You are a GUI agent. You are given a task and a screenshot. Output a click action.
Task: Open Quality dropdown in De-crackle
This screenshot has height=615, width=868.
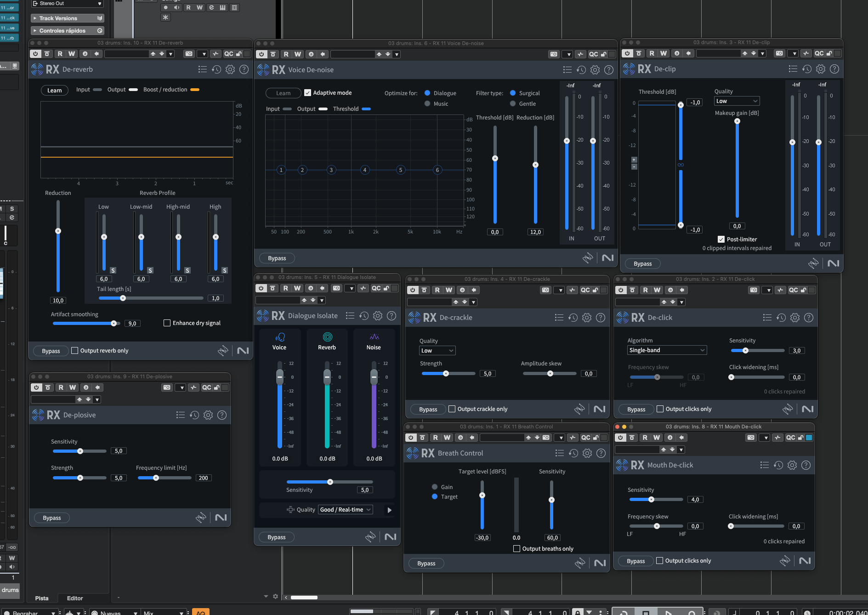click(437, 350)
